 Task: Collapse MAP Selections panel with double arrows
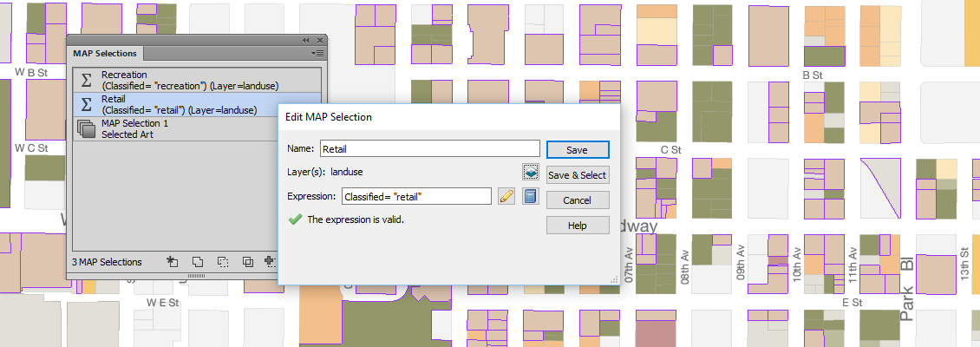(306, 40)
